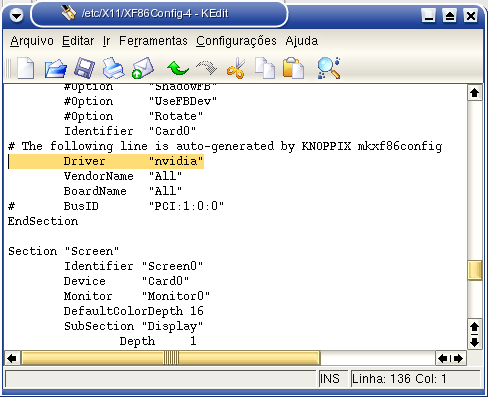Click the '#Option "Rotate"' line
This screenshot has width=488, height=397.
133,116
